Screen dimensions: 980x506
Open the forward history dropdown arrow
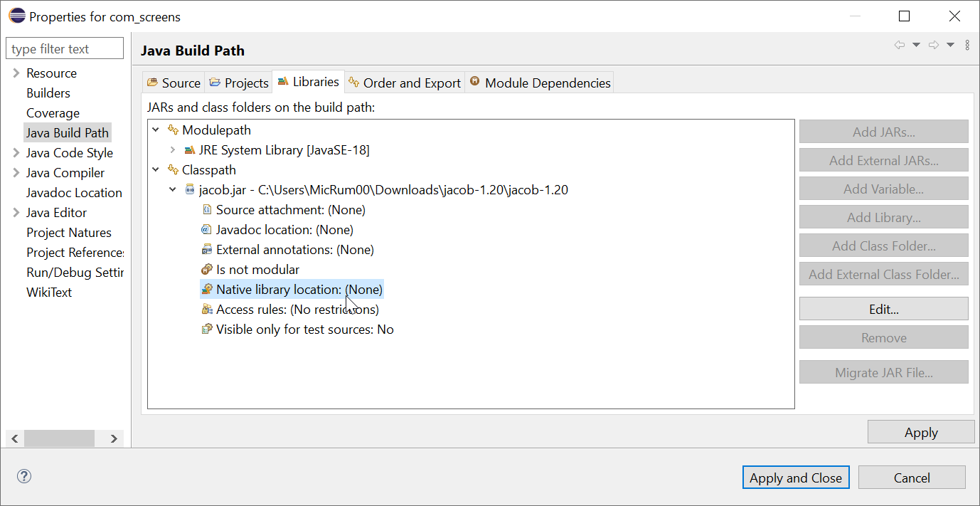coord(950,45)
